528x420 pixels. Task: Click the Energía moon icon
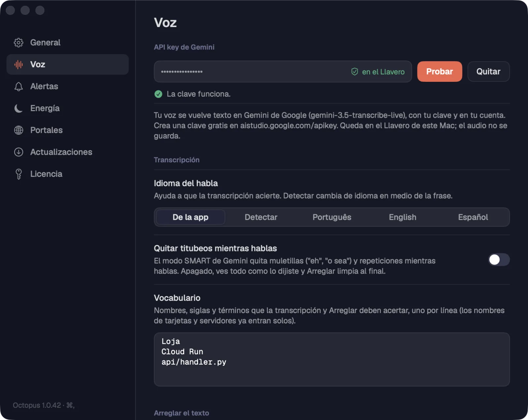click(18, 108)
